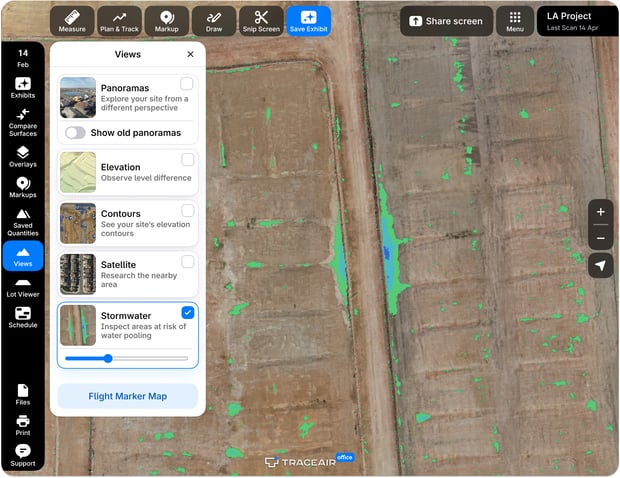Screen dimensions: 620x478
Task: Toggle Show old panoramas switch
Action: (75, 132)
